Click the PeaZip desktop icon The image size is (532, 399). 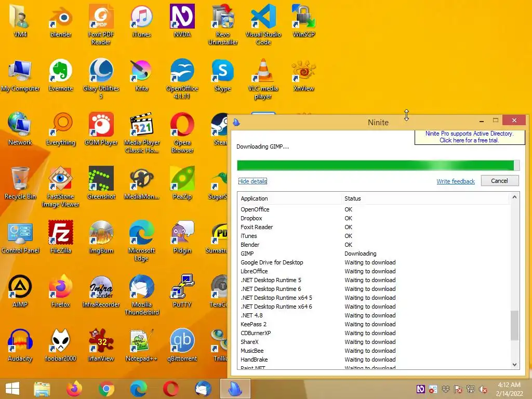point(182,183)
